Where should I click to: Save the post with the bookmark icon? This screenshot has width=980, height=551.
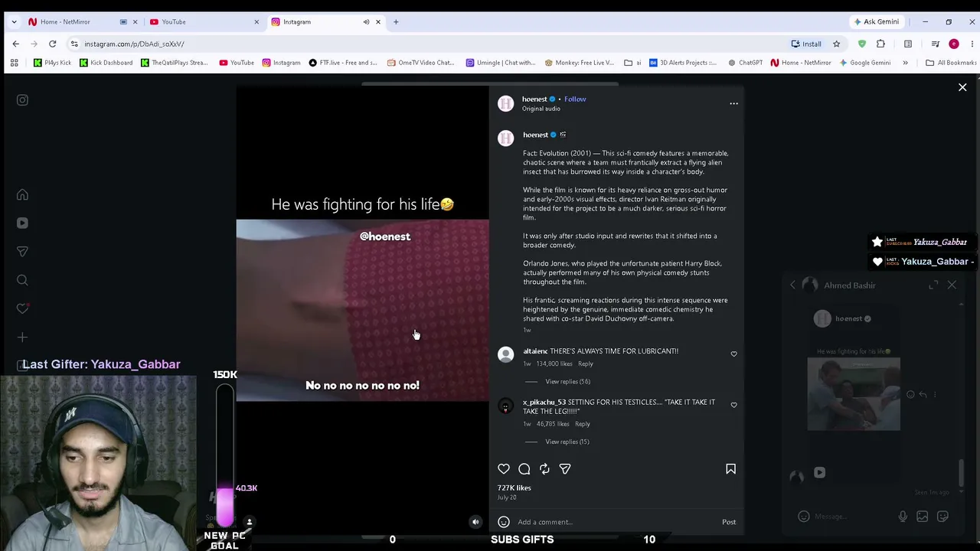[730, 469]
